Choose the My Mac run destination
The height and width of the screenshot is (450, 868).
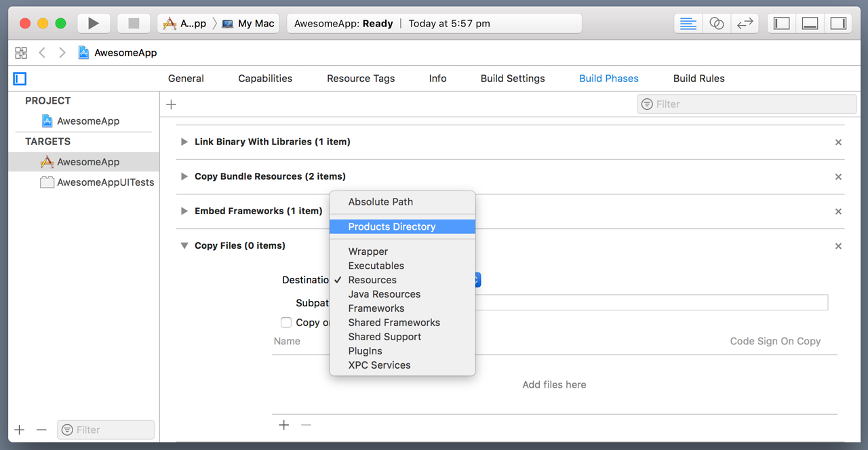click(248, 23)
